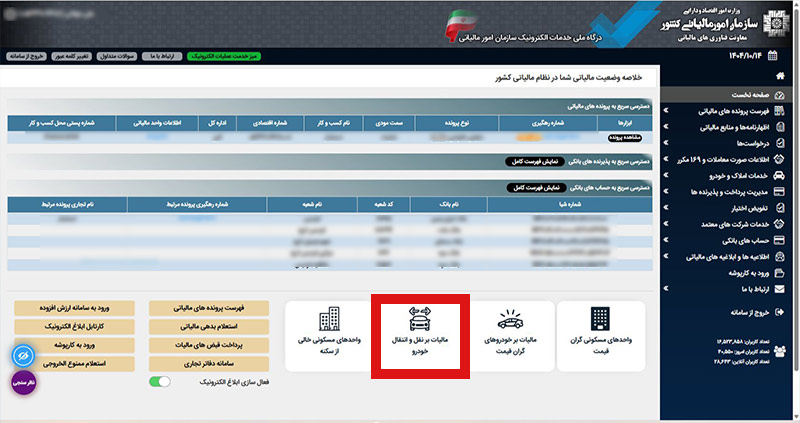Viewport: 800px width, 423px height.
Task: Expand the خدمات املاک و خودرو arrow
Action: pos(666,175)
